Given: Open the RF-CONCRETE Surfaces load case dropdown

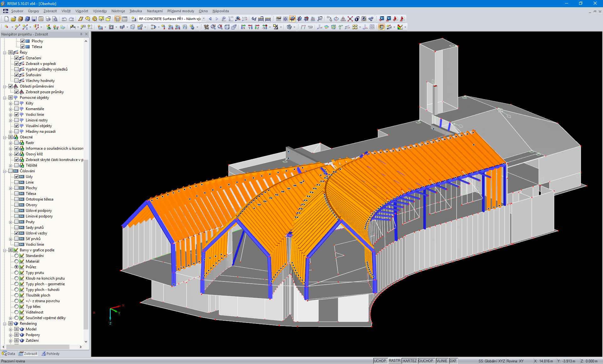Looking at the screenshot, I should pos(204,19).
